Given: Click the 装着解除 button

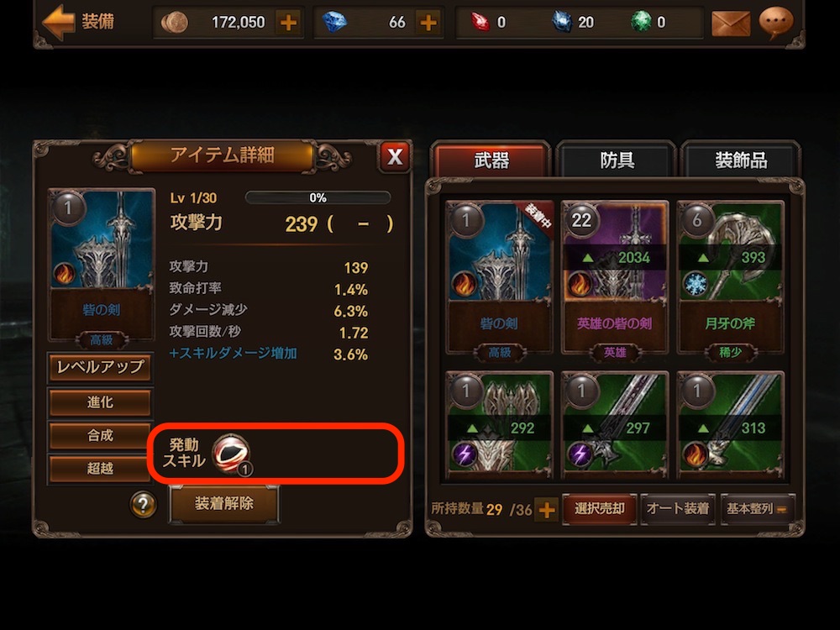Looking at the screenshot, I should (224, 503).
